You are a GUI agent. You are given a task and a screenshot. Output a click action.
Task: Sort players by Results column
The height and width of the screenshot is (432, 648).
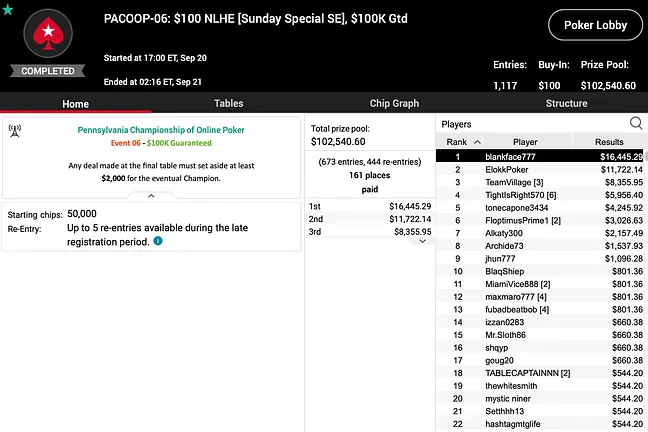click(x=609, y=142)
